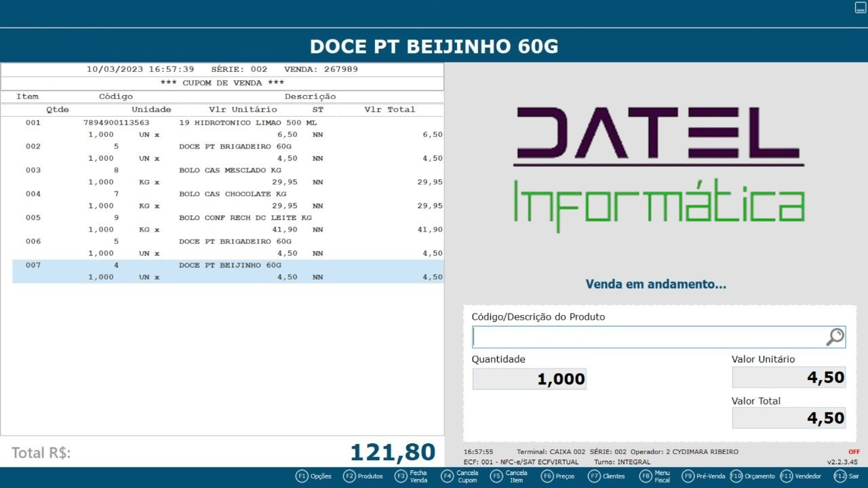The height and width of the screenshot is (488, 868).
Task: Open price lookup with F6 Preços
Action: [547, 476]
